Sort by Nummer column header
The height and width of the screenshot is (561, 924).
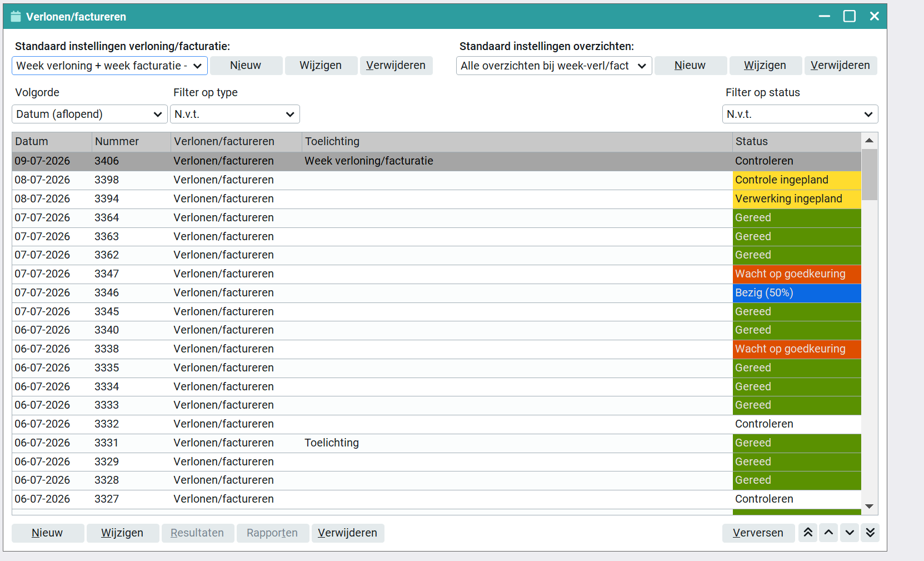click(x=131, y=141)
